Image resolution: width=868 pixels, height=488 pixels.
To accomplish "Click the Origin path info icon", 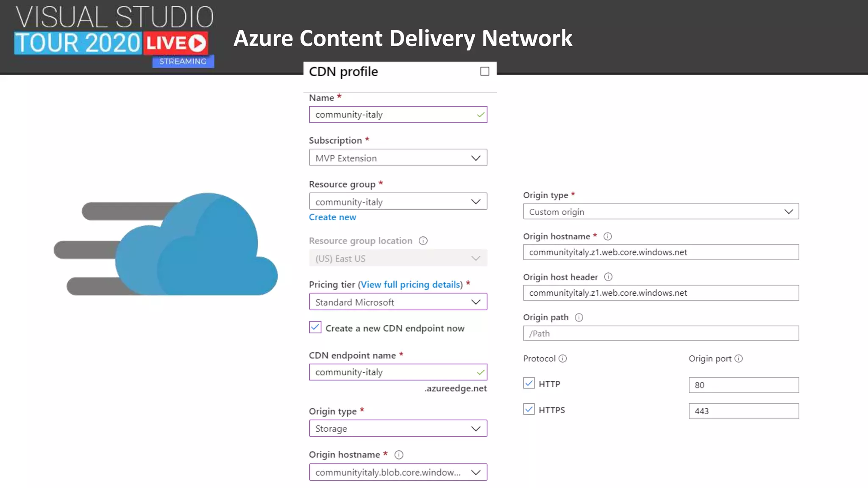I will pos(579,317).
